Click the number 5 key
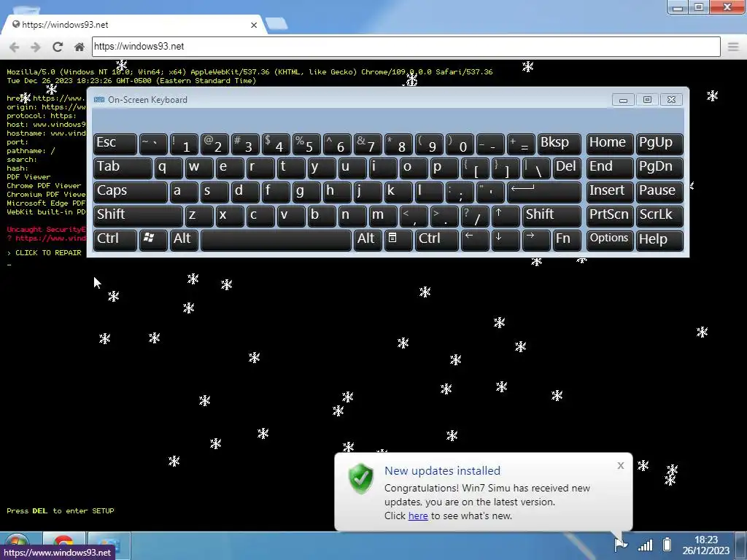 click(306, 144)
